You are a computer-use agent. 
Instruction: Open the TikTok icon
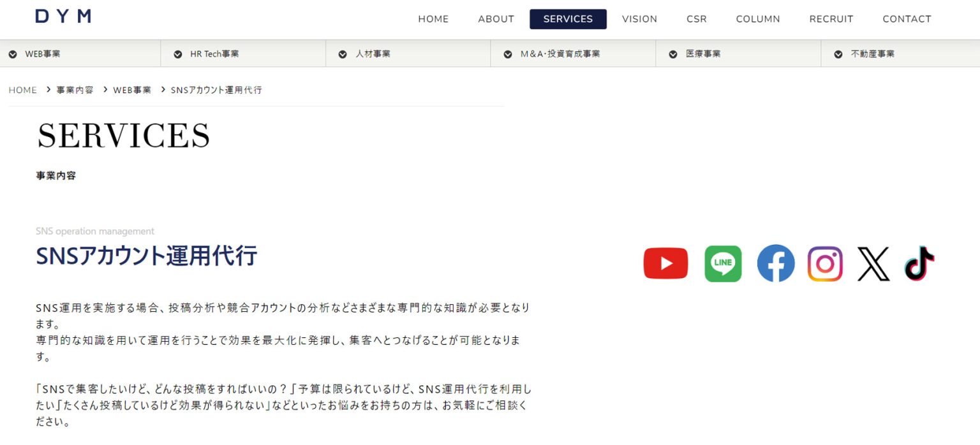[x=919, y=263]
